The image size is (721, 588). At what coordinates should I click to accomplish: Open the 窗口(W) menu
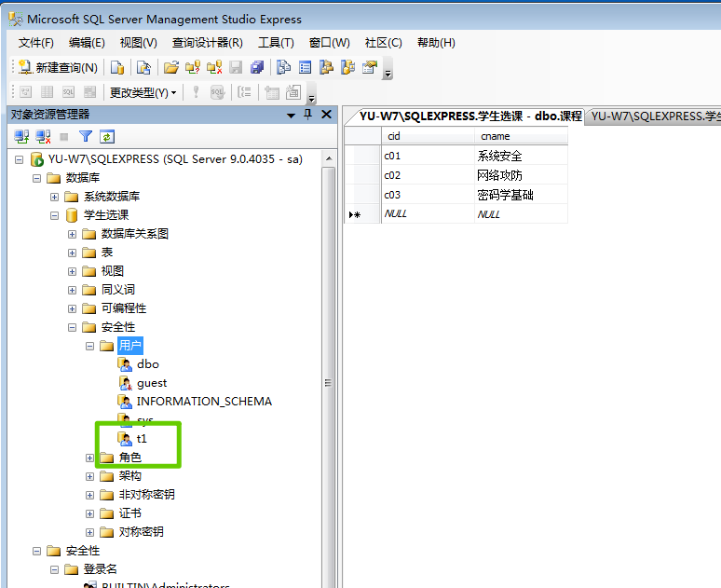pos(329,43)
